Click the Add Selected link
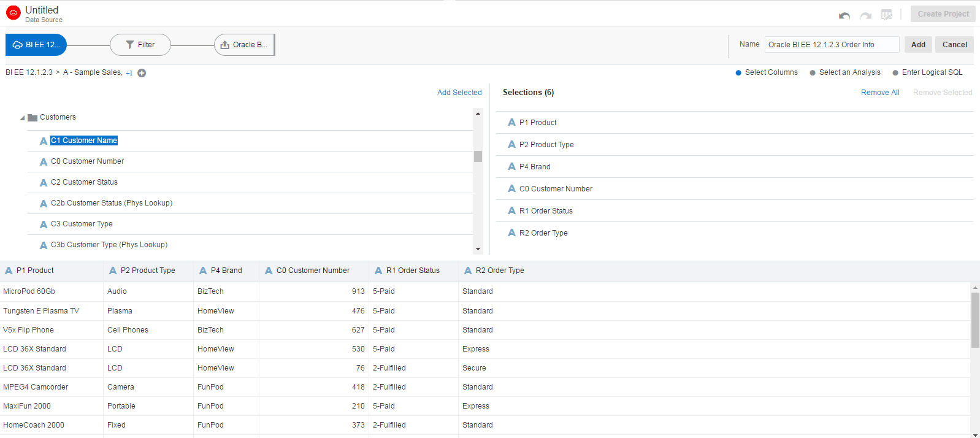Image resolution: width=980 pixels, height=438 pixels. pyautogui.click(x=459, y=93)
